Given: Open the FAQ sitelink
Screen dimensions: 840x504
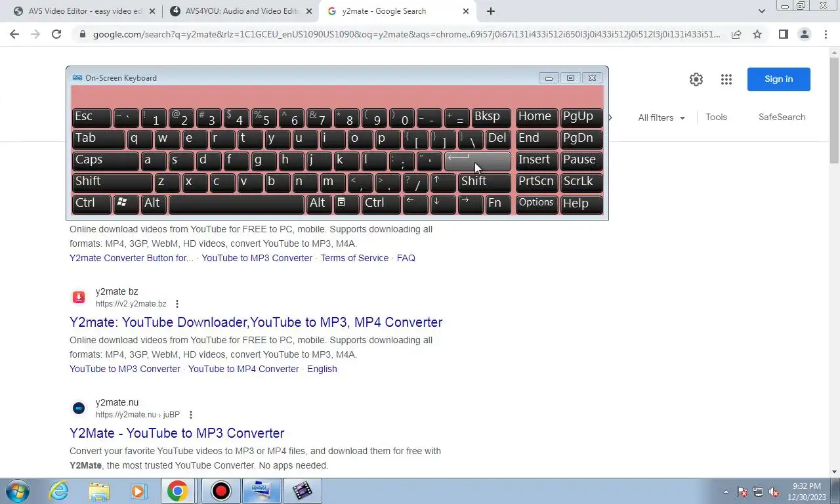Looking at the screenshot, I should (x=406, y=258).
